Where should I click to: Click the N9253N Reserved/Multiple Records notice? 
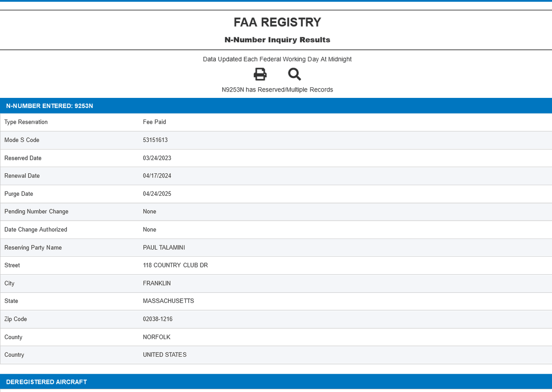tap(277, 90)
